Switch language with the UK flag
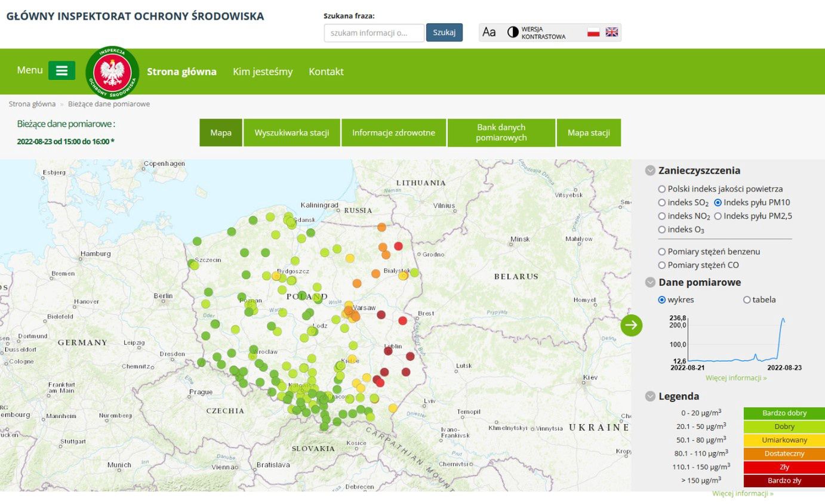The image size is (825, 504). click(612, 32)
